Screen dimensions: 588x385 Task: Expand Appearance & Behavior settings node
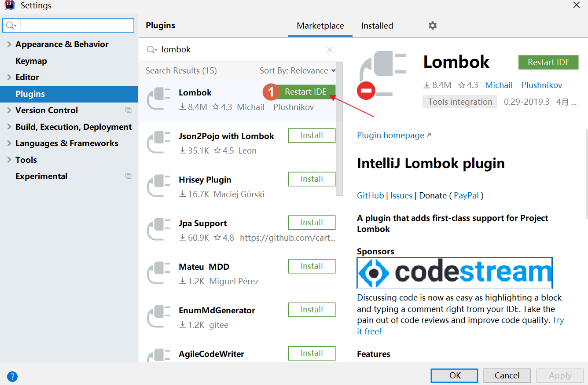[x=9, y=44]
